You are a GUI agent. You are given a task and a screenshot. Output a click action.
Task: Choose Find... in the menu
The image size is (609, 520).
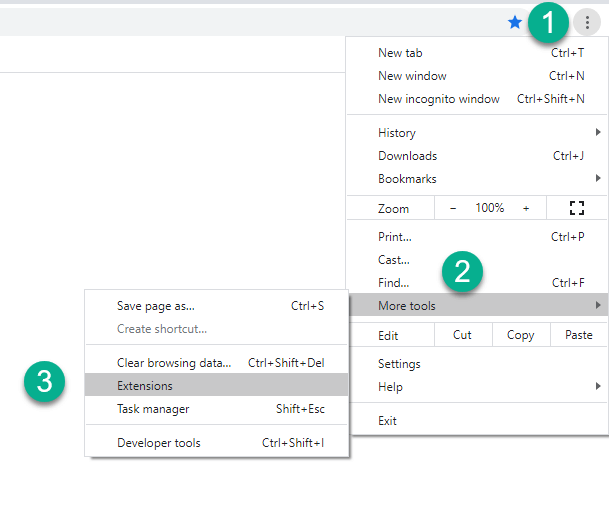point(478,282)
